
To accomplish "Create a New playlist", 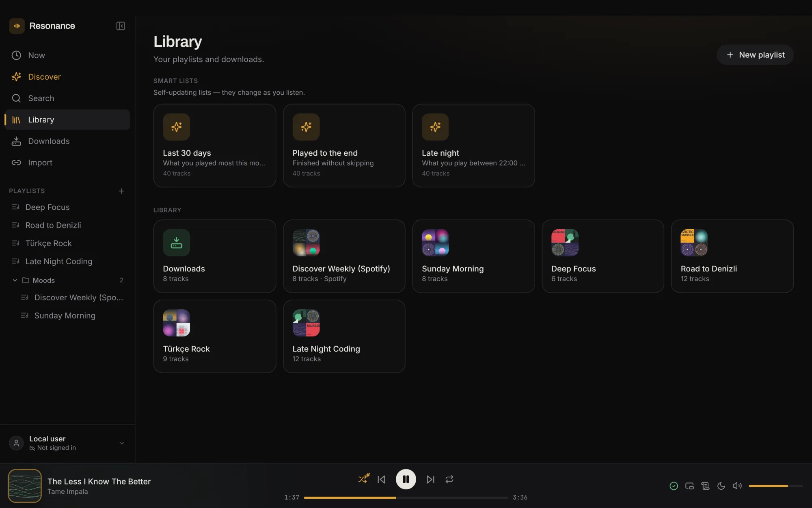I will [x=755, y=55].
